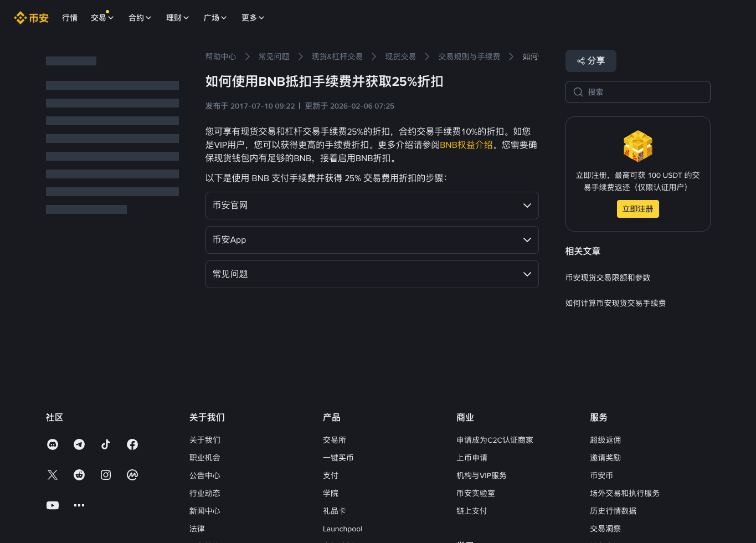The image size is (756, 543).
Task: Open the BNB权益介绍 link
Action: coord(466,145)
